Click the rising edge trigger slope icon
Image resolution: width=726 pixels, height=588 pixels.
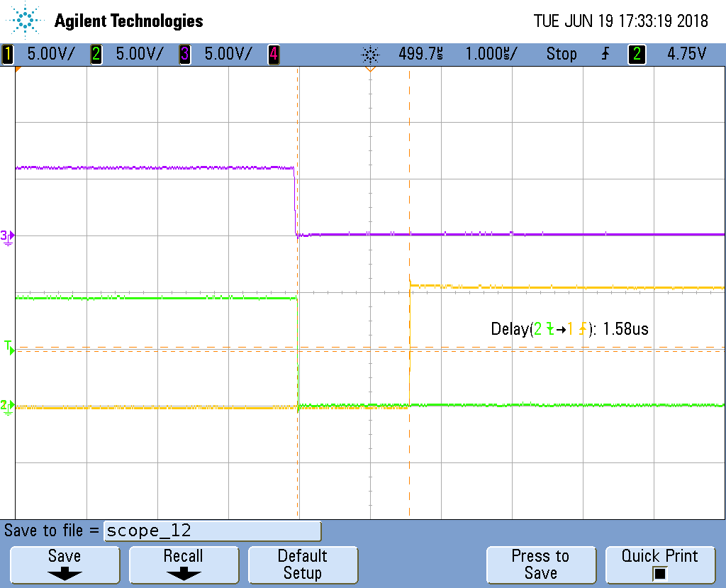tap(605, 54)
